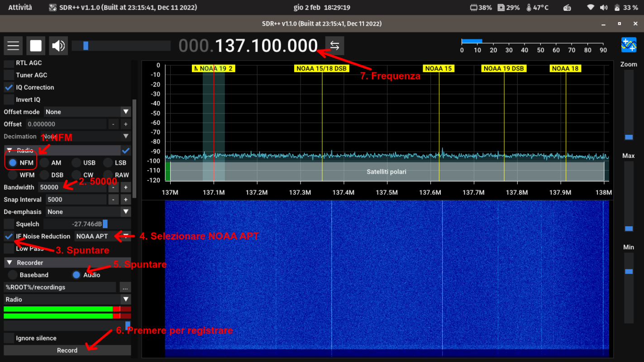The width and height of the screenshot is (644, 362).
Task: Open the Offset mode dropdown
Action: tap(87, 112)
